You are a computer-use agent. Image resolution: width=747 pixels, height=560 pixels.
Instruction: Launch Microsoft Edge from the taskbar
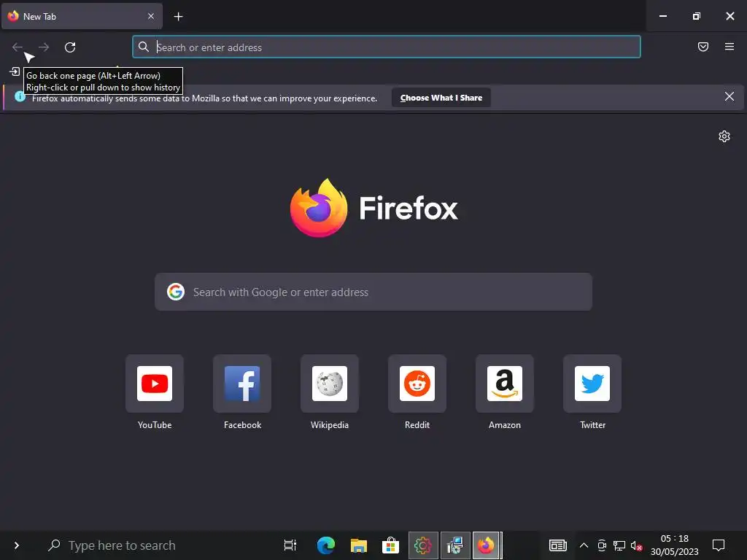coord(326,545)
